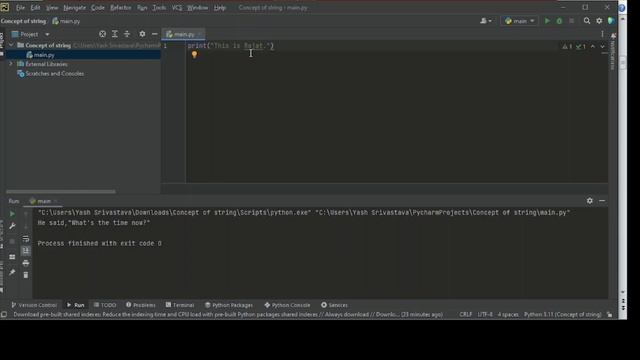Clear the Run console with the trash icon
The width and height of the screenshot is (640, 360).
pos(26,275)
